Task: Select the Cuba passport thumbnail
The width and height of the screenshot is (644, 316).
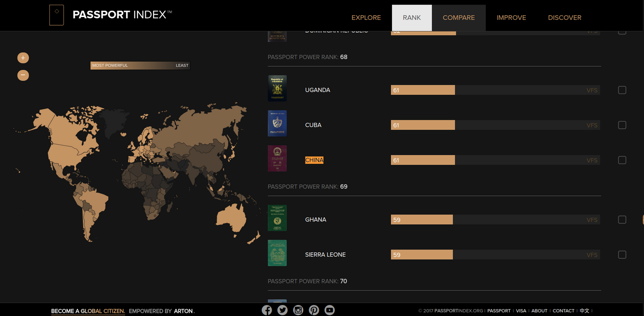Action: point(277,123)
